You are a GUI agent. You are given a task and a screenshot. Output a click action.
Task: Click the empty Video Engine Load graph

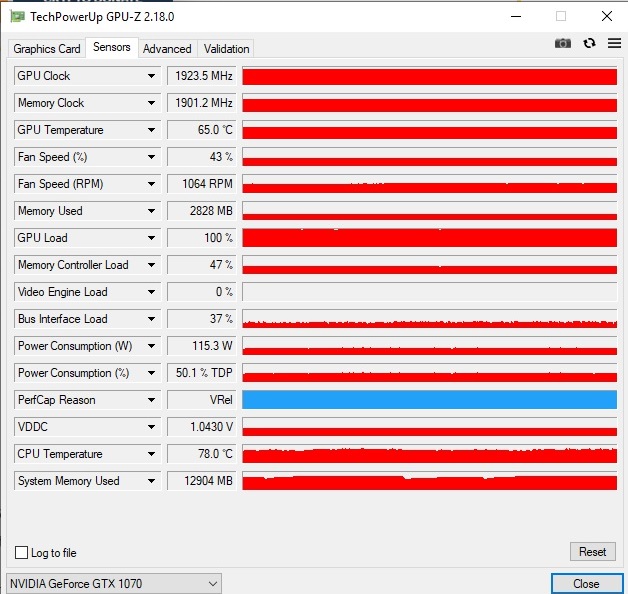pyautogui.click(x=429, y=292)
